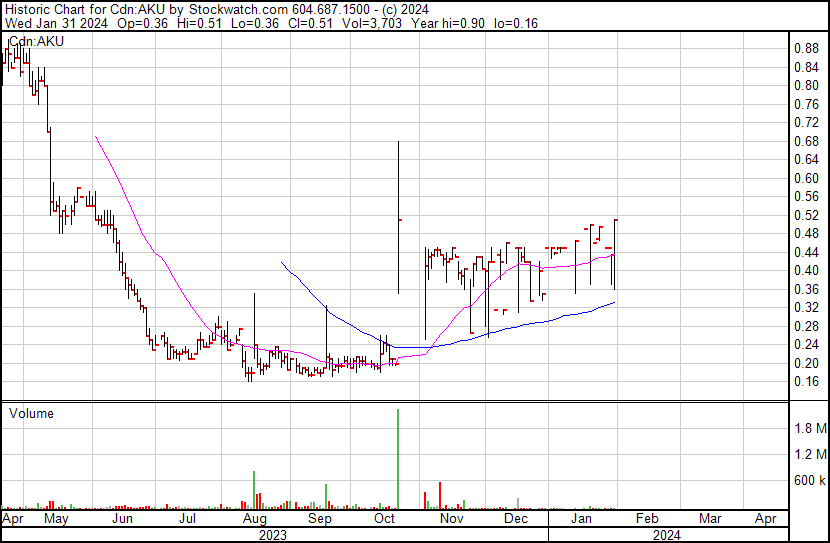
Task: Click the Aug label on time axis
Action: pyautogui.click(x=254, y=520)
